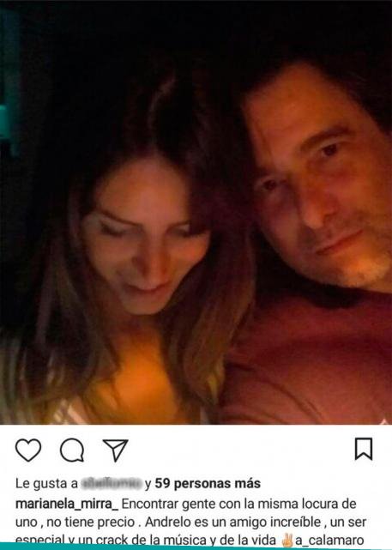Screen dimensions: 392x550
Task: Save the post with the bookmark icon
Action: [364, 449]
